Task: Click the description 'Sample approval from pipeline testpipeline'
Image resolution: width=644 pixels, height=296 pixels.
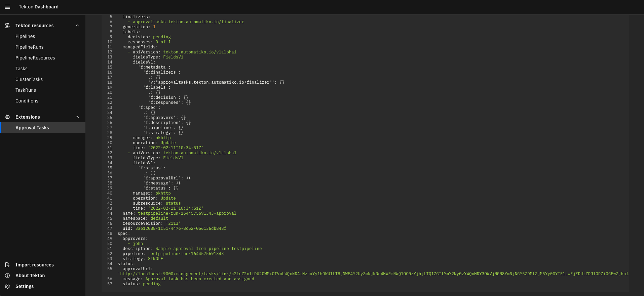Action: pyautogui.click(x=209, y=249)
